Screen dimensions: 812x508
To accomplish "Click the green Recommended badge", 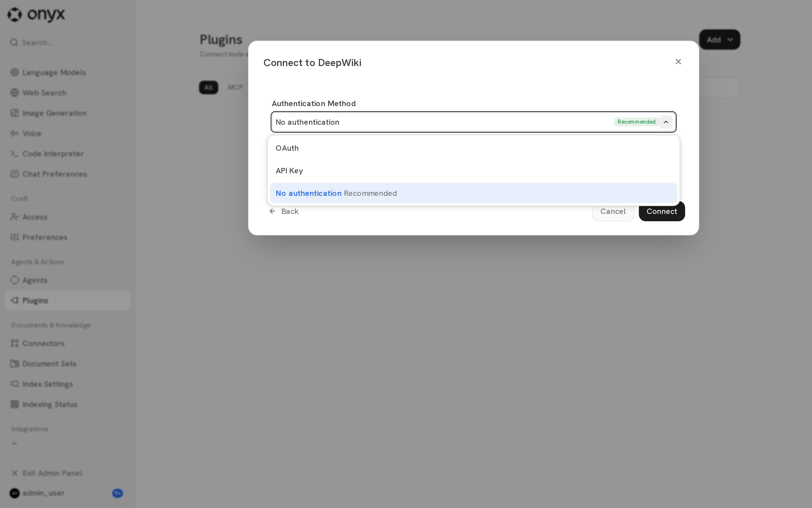I will coord(636,122).
